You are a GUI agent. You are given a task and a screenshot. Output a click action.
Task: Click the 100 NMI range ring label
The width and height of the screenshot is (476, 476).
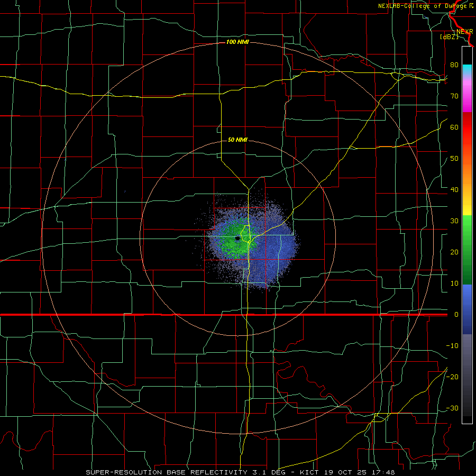pos(237,42)
